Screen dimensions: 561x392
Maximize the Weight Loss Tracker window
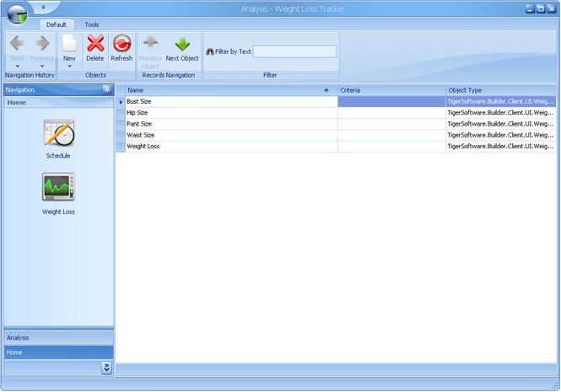coord(541,9)
